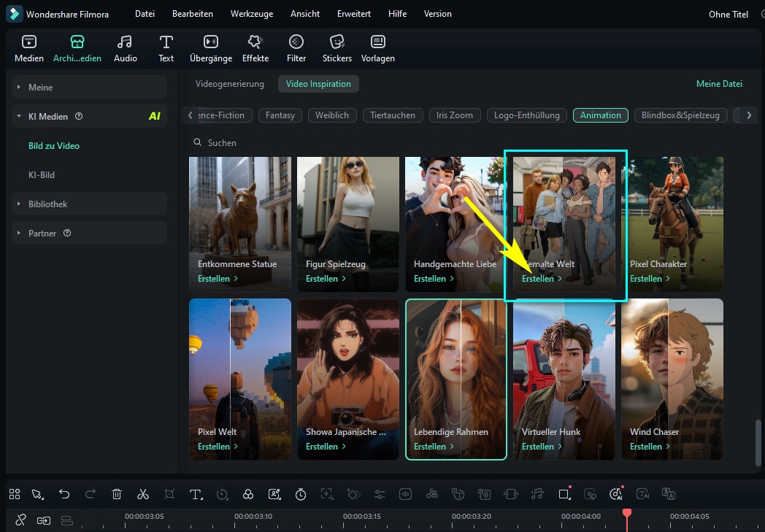Click the delete trash icon
Image resolution: width=765 pixels, height=532 pixels.
coord(117,494)
